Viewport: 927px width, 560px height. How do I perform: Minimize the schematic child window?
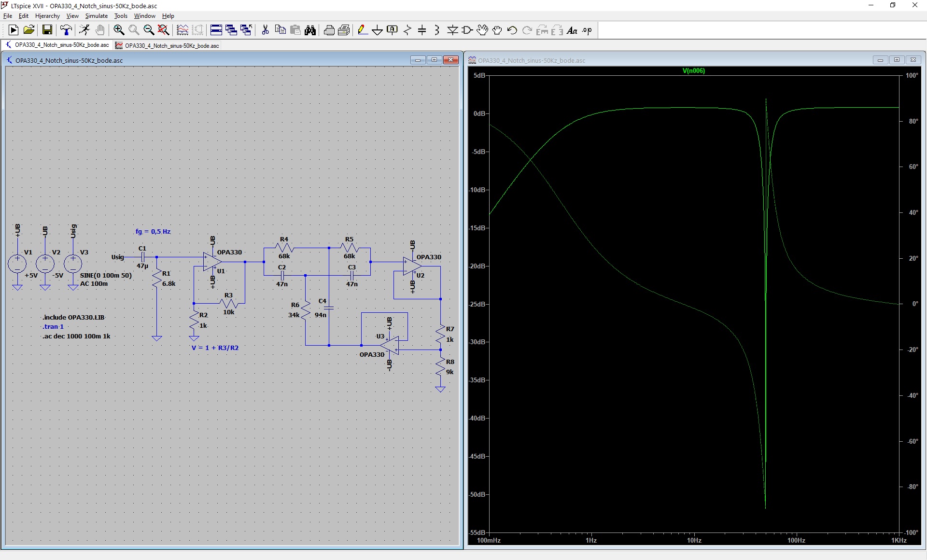(x=418, y=60)
